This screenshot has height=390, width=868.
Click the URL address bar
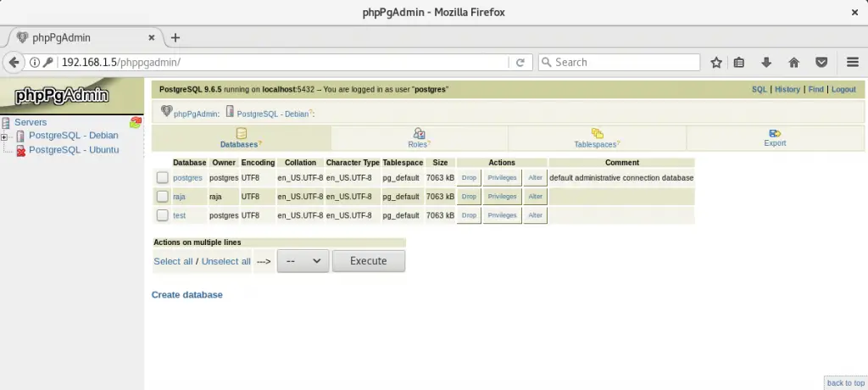click(x=282, y=63)
